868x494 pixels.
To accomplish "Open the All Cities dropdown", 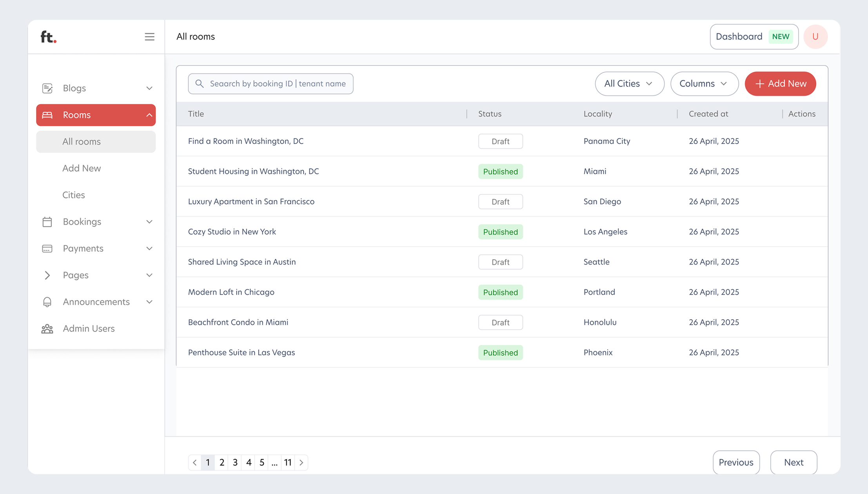I will point(629,84).
